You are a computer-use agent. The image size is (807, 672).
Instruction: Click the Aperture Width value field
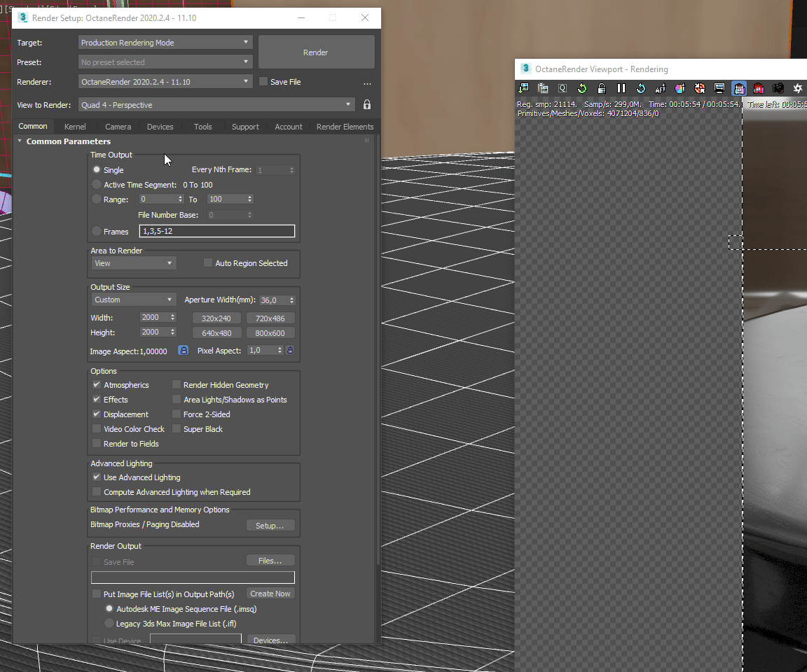(273, 300)
